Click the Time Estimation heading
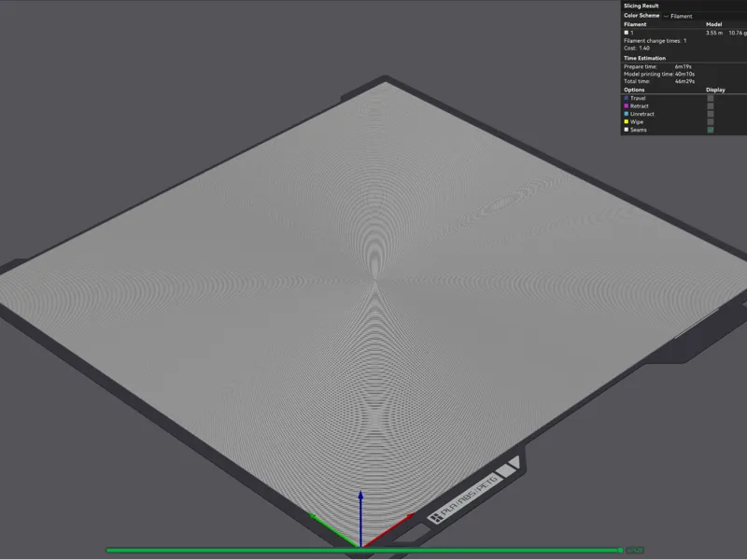 (x=644, y=58)
